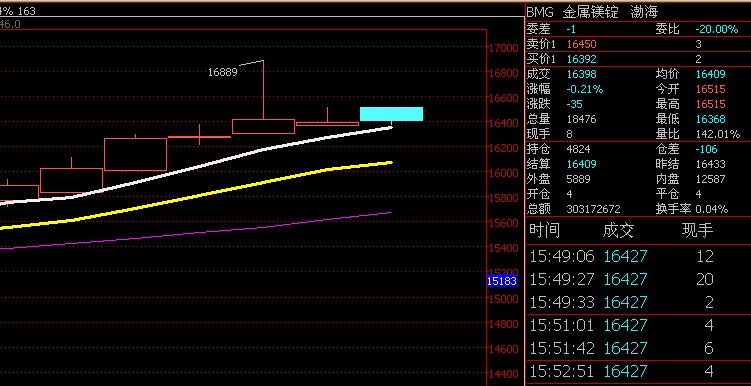The height and width of the screenshot is (386, 751).
Task: Click the 16889 price label
Action: tap(223, 72)
